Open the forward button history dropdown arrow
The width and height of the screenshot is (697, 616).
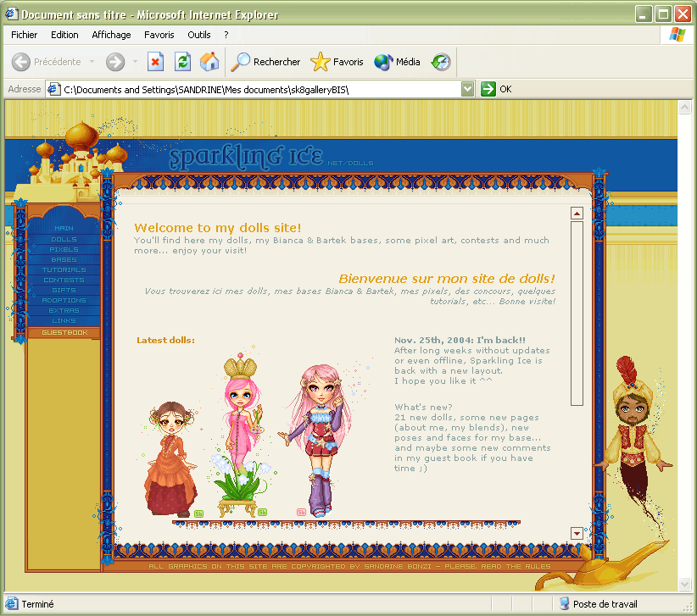click(134, 62)
